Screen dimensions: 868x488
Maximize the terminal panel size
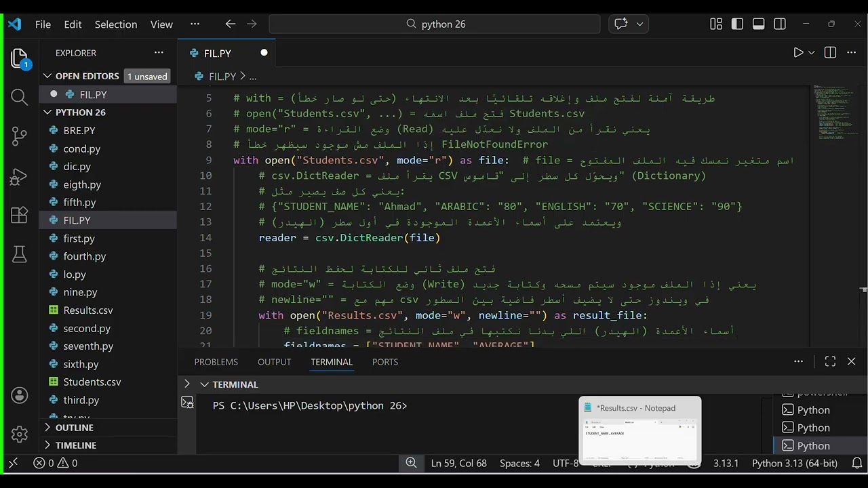point(830,362)
